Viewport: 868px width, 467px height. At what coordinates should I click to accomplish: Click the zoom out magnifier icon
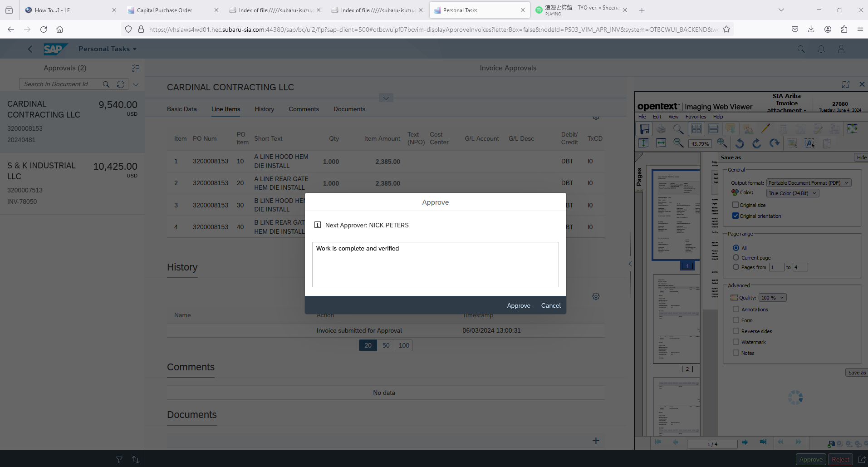678,143
